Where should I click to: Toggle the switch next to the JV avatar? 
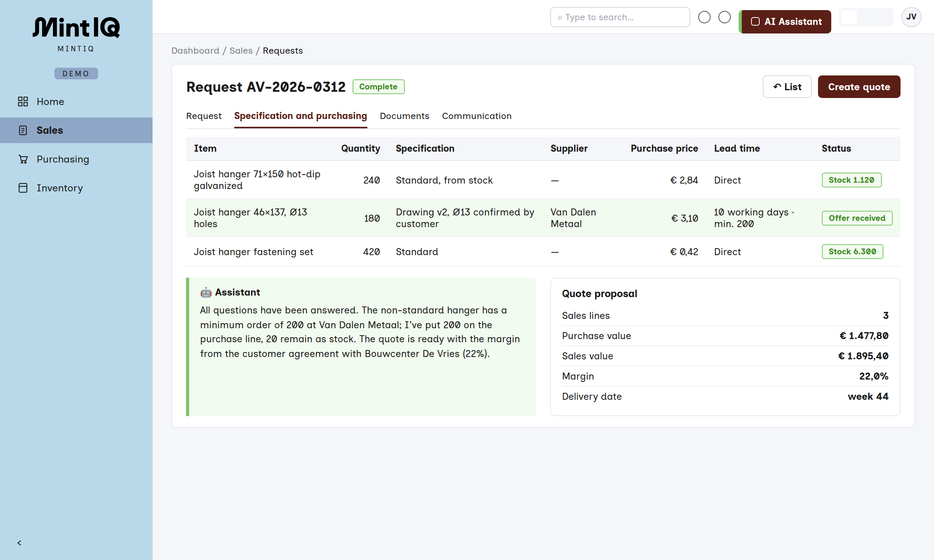pos(866,17)
